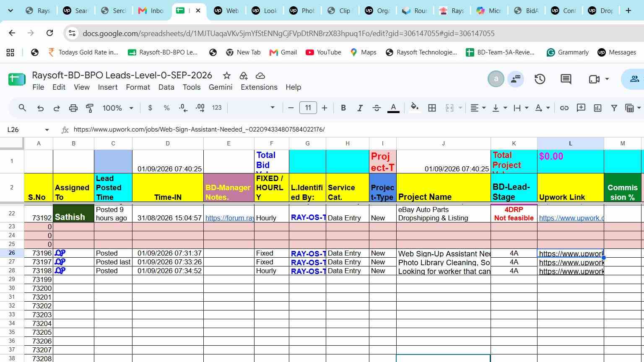644x362 pixels.
Task: Click the insert link icon
Action: tap(564, 108)
